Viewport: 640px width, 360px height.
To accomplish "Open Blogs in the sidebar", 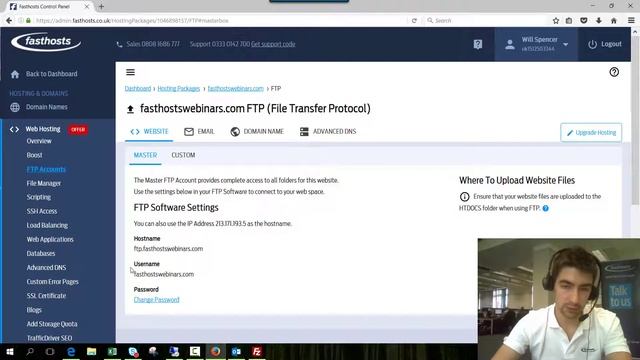I will (x=34, y=310).
